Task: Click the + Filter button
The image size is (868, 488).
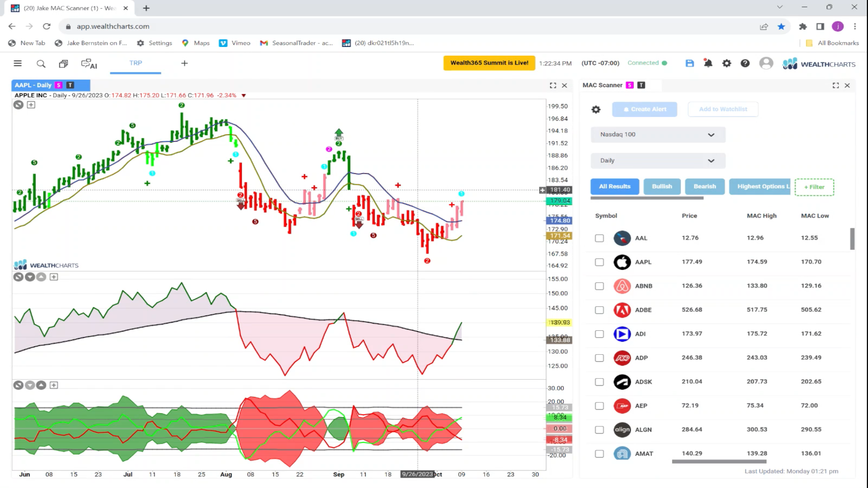Action: (814, 187)
